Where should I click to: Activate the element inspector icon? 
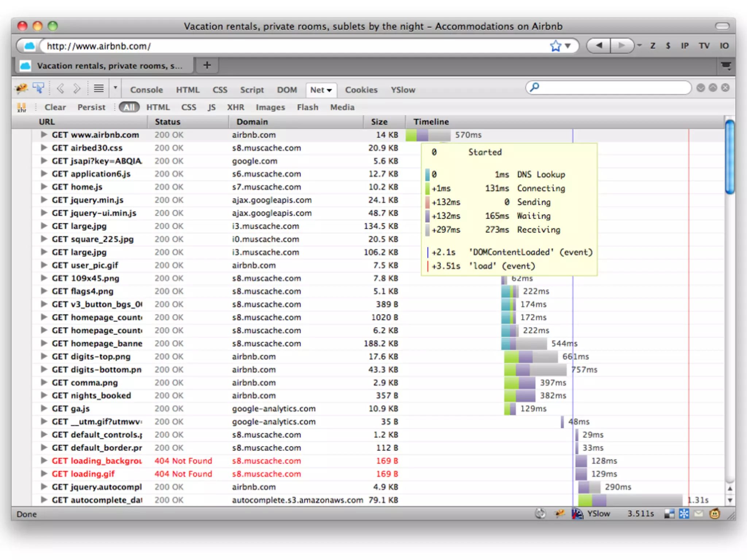[x=38, y=89]
